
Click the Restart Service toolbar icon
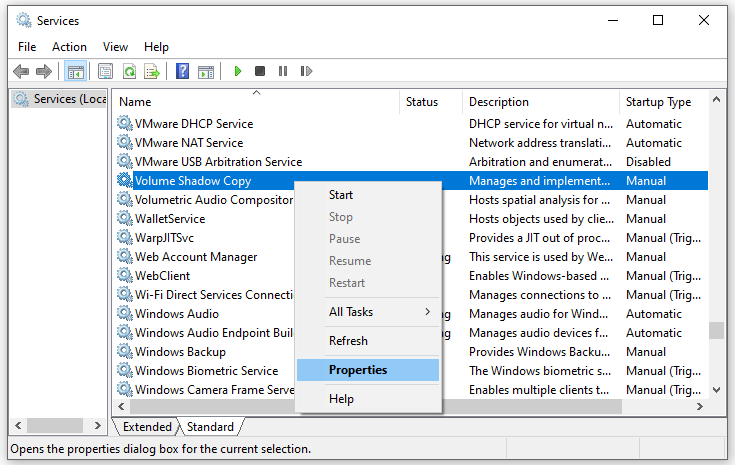[306, 71]
